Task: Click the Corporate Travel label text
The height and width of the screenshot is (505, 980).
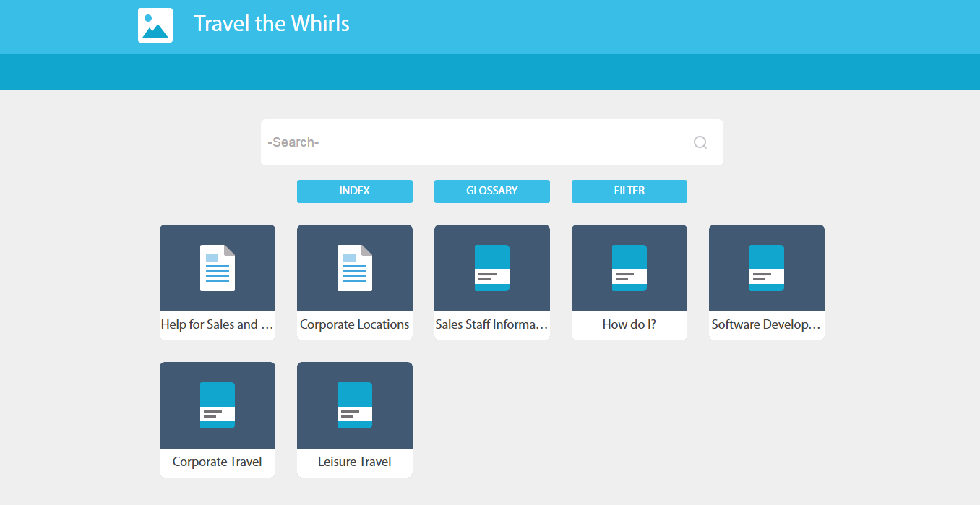Action: coord(217,462)
